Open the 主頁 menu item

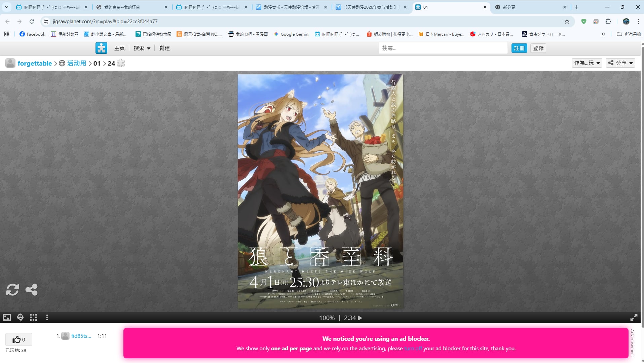(119, 48)
